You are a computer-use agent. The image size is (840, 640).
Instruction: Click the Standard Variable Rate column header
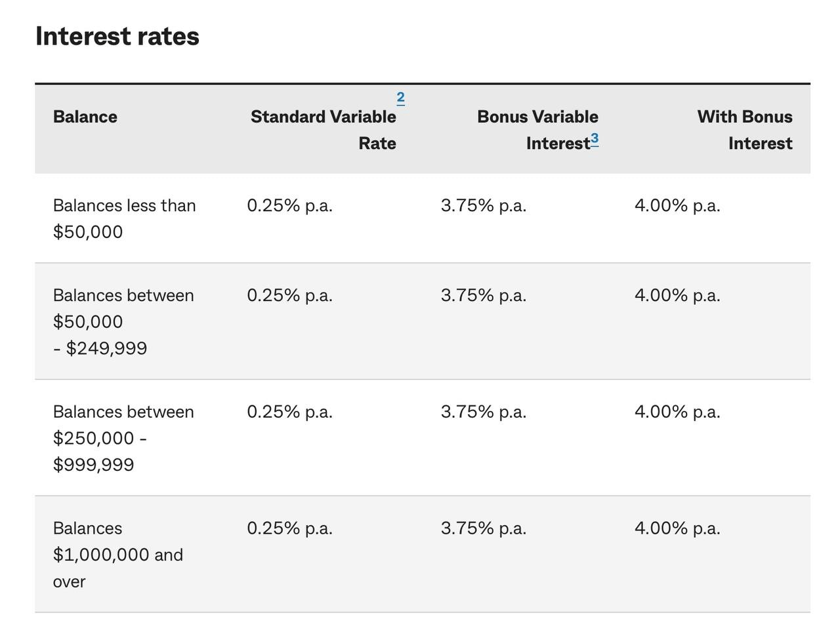point(324,129)
